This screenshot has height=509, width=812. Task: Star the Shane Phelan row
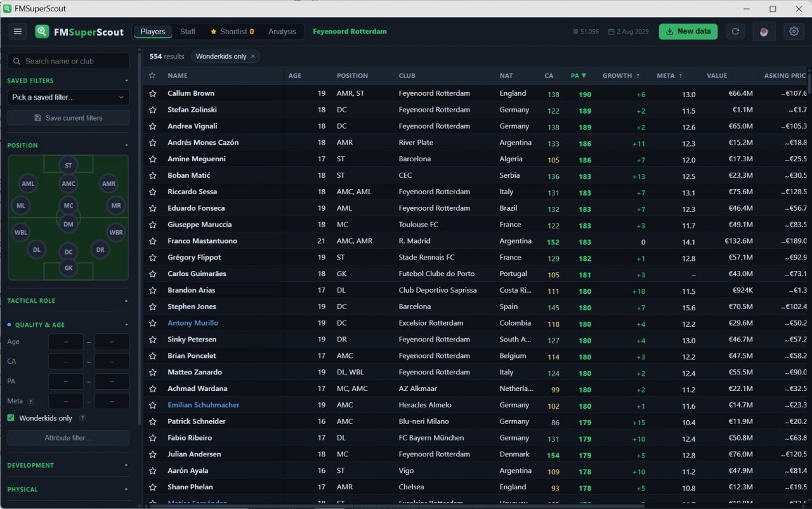click(152, 487)
